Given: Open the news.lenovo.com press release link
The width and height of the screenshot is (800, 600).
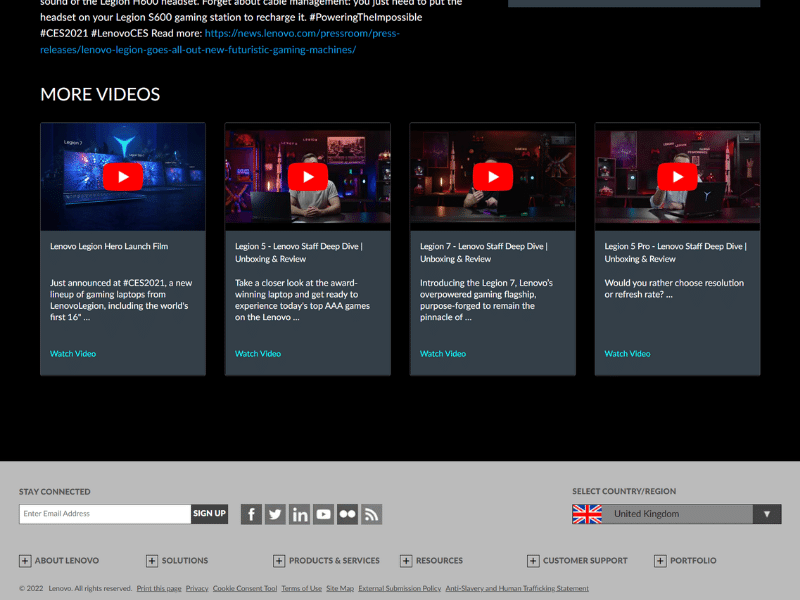Looking at the screenshot, I should (x=220, y=41).
